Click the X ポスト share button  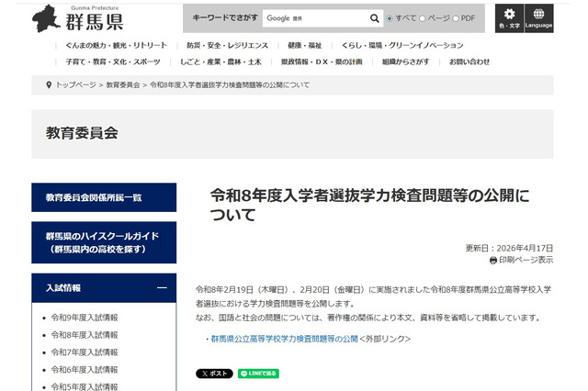tap(214, 374)
